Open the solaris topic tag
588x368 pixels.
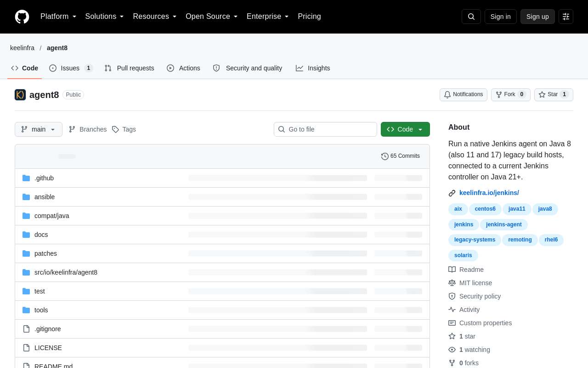[463, 255]
